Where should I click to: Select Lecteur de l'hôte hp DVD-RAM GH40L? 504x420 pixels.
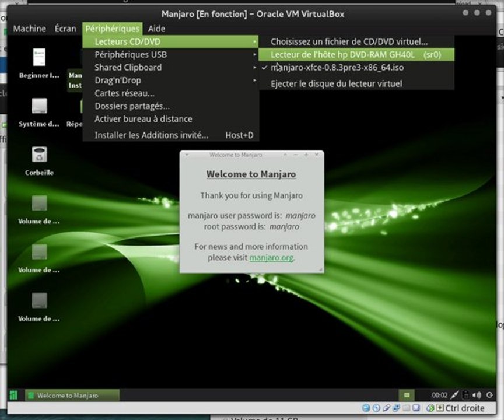(x=356, y=55)
